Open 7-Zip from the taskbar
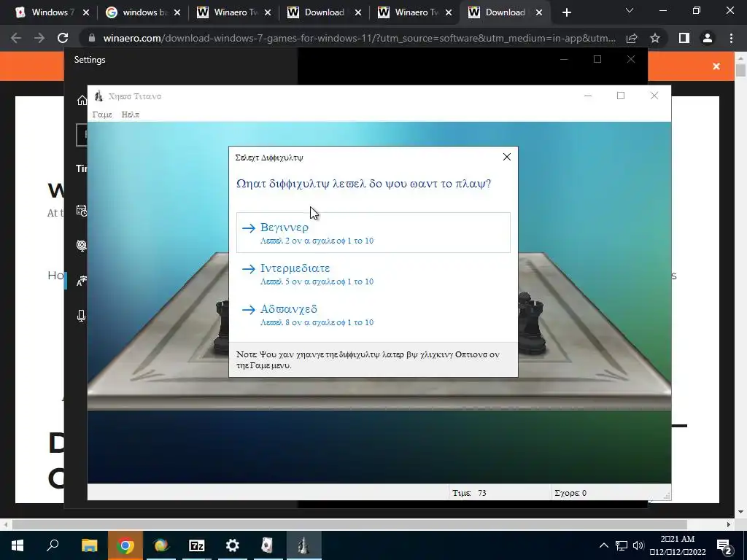The height and width of the screenshot is (560, 747). click(197, 545)
